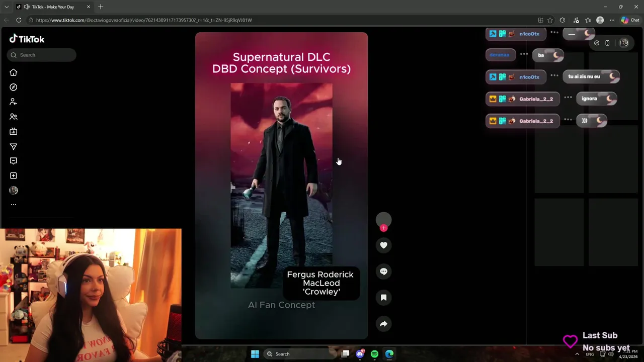This screenshot has width=644, height=362.
Task: Open the Copilot Chat button
Action: tap(630, 20)
